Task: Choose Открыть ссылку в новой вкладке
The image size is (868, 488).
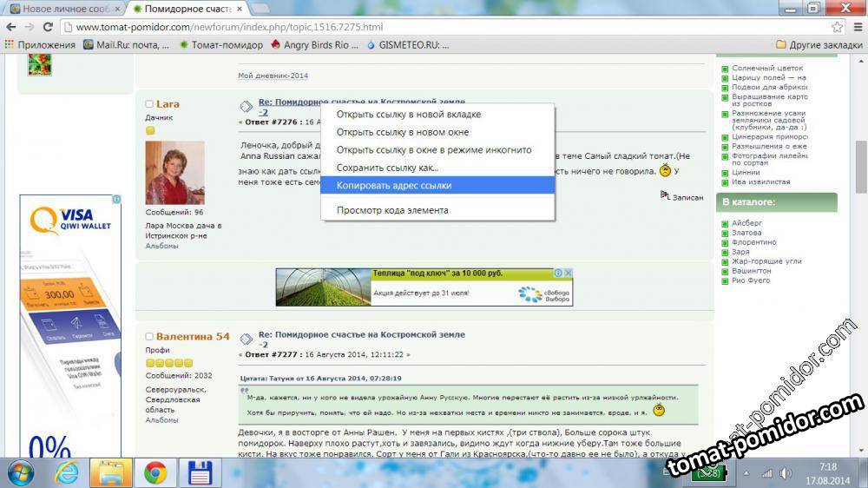Action: tap(408, 115)
